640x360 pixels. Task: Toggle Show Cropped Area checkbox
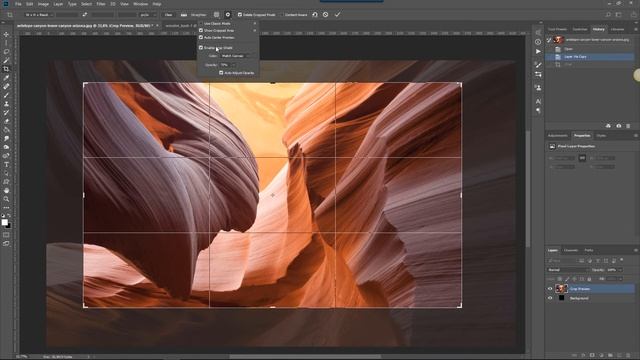[x=201, y=30]
